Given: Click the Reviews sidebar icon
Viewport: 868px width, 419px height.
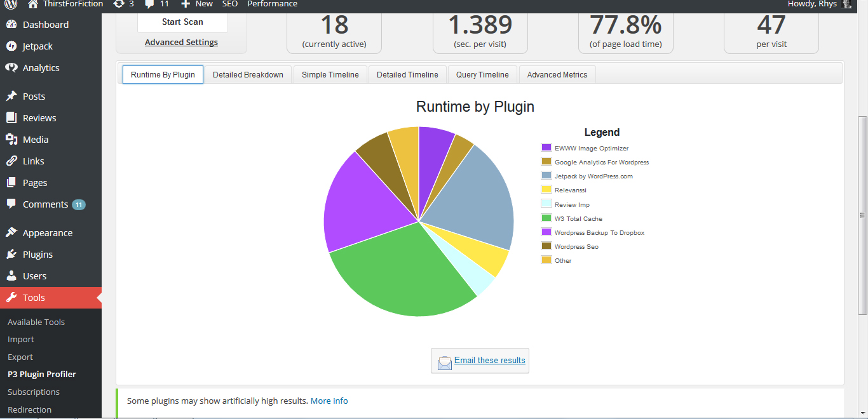Looking at the screenshot, I should 11,118.
